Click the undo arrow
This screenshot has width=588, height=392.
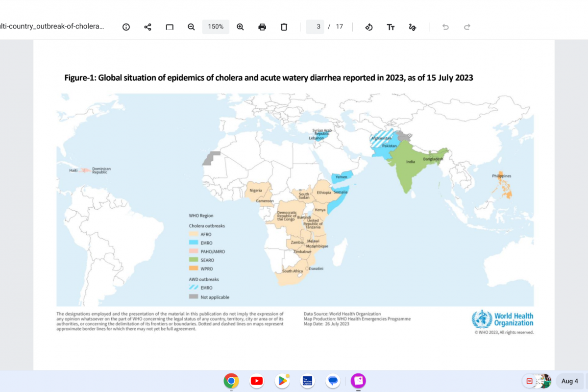coord(445,27)
